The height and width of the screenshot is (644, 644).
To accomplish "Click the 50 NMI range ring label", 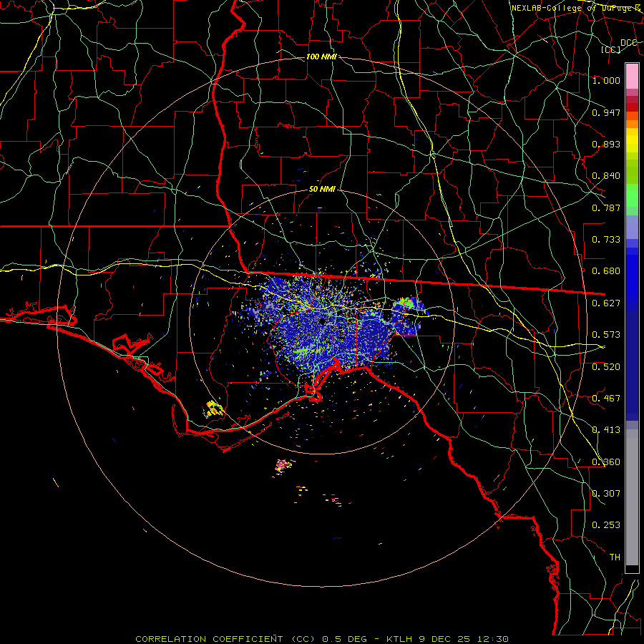I will point(322,190).
